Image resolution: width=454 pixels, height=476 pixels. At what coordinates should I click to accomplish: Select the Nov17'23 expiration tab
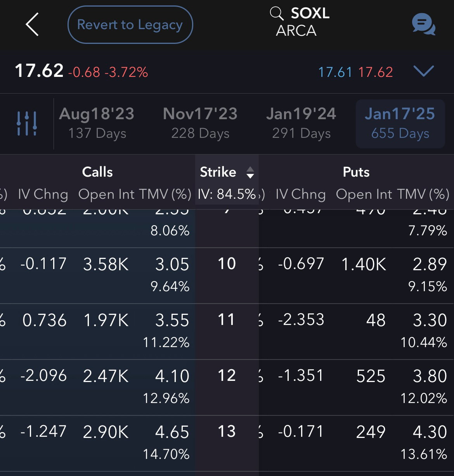(x=200, y=123)
